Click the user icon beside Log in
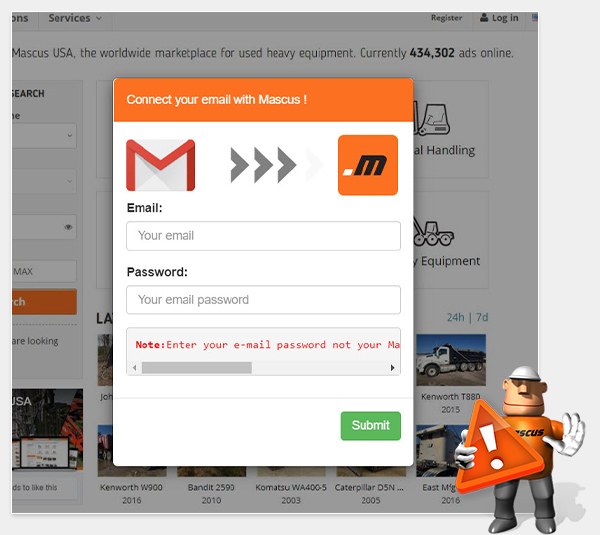 click(484, 18)
